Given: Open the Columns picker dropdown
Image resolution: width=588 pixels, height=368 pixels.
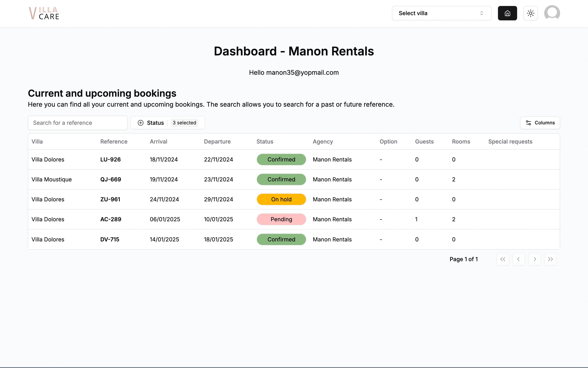Looking at the screenshot, I should 540,123.
